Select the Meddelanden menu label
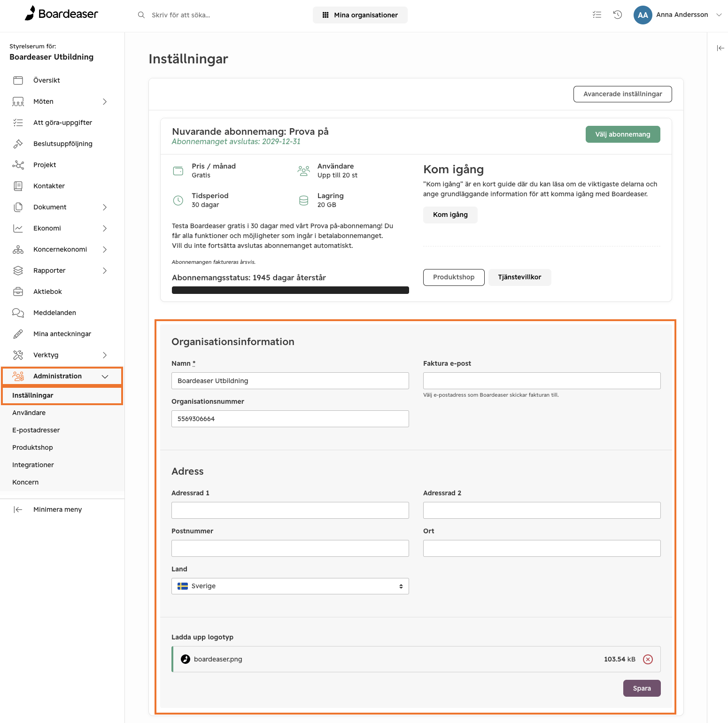728x723 pixels. click(54, 313)
